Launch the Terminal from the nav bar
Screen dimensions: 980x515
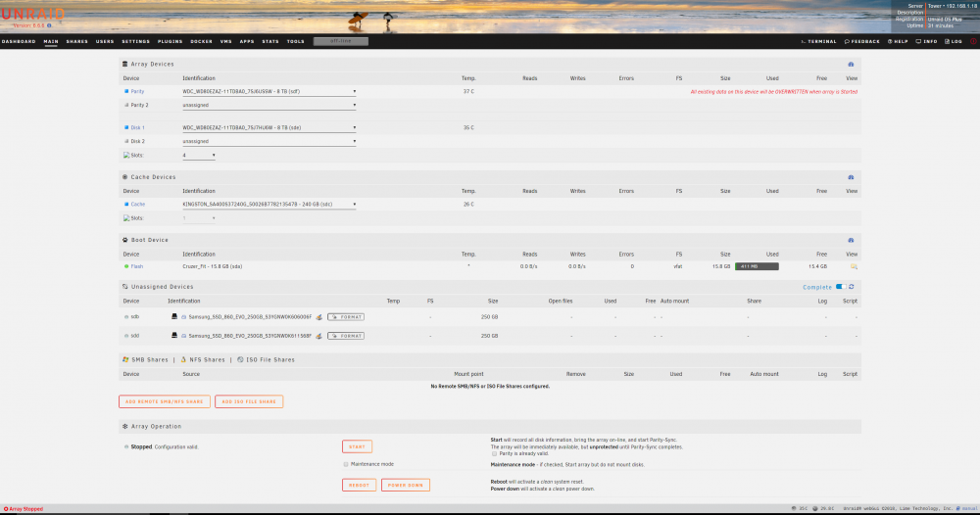[x=818, y=42]
